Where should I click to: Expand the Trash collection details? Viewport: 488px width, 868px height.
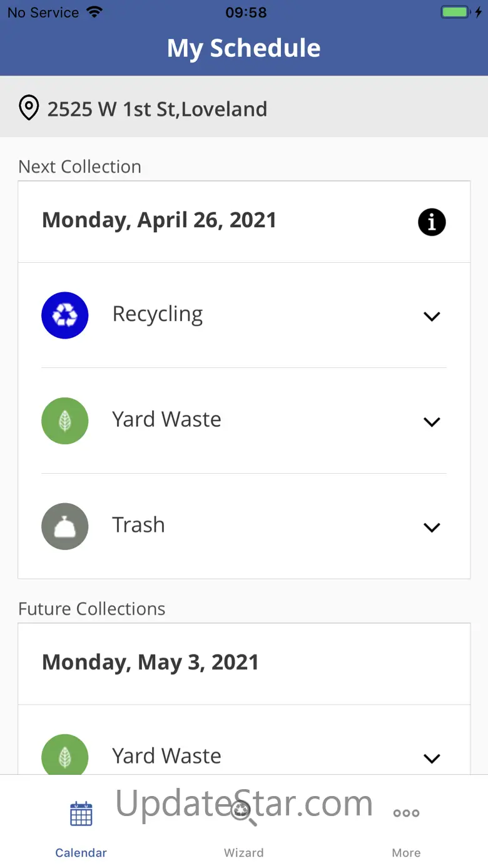coord(432,528)
